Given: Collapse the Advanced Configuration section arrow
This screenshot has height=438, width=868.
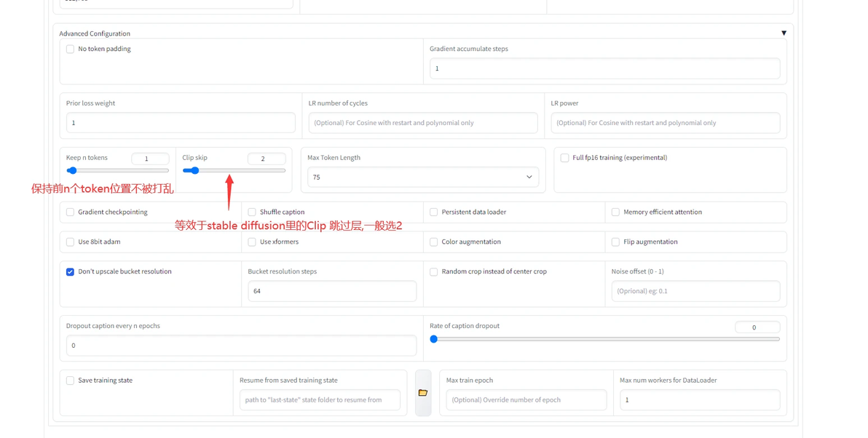Looking at the screenshot, I should pos(784,33).
